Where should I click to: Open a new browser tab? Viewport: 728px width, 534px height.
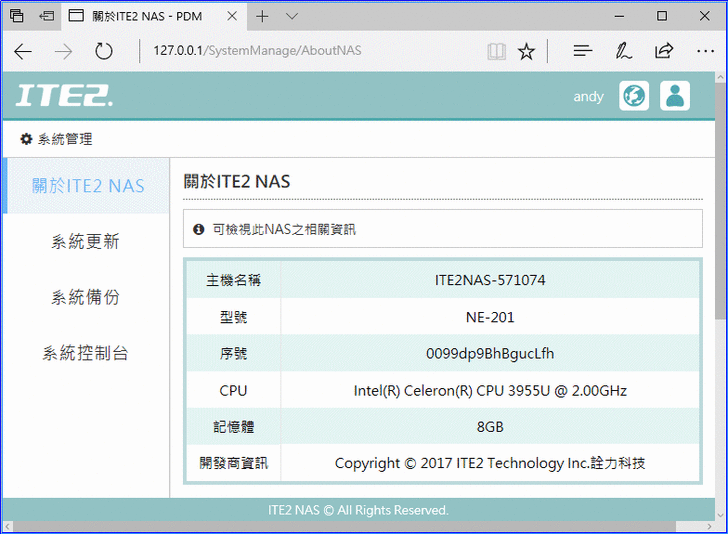click(262, 17)
